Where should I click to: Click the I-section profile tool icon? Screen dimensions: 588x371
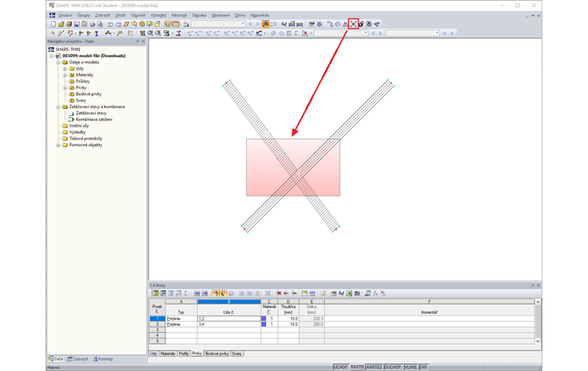pyautogui.click(x=97, y=33)
